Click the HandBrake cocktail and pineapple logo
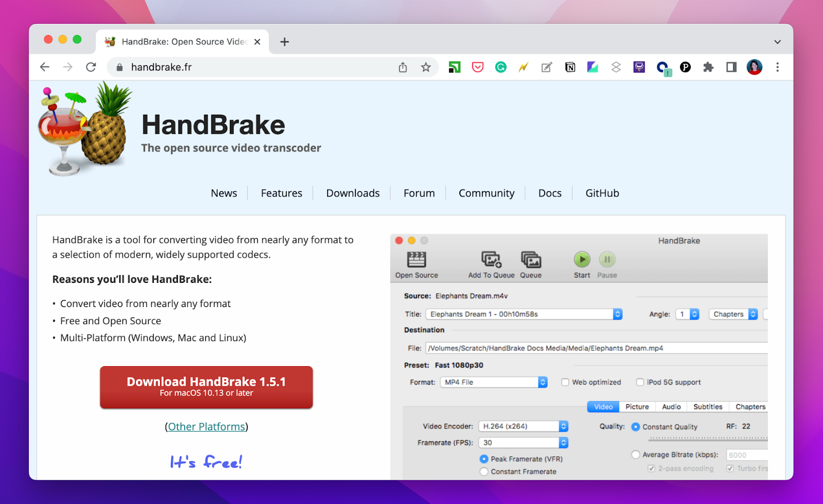 pos(85,129)
